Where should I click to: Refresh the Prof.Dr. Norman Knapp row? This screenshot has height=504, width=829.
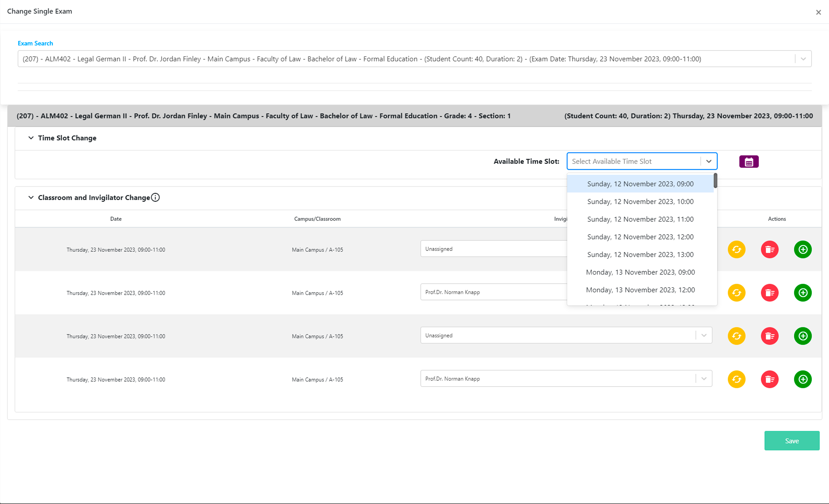click(x=737, y=293)
